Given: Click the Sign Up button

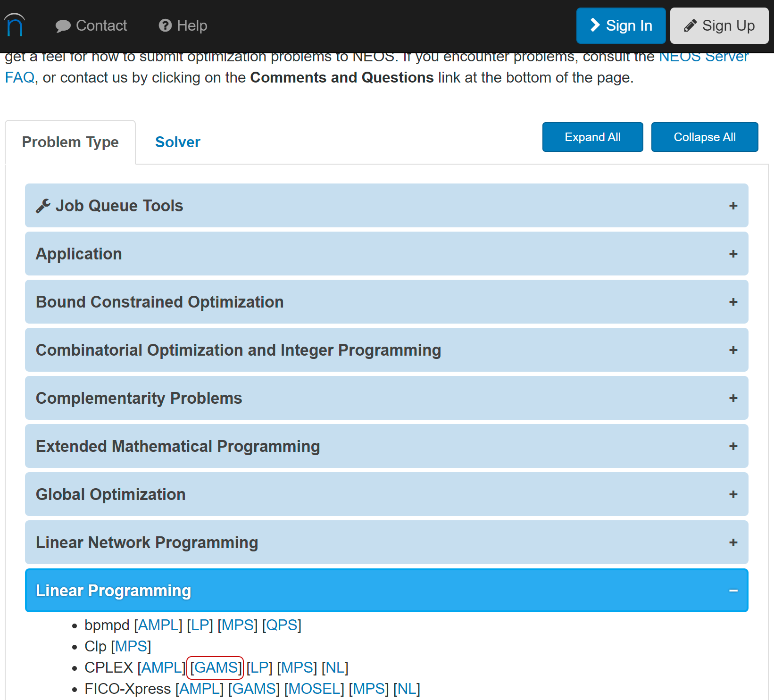Looking at the screenshot, I should pyautogui.click(x=719, y=25).
